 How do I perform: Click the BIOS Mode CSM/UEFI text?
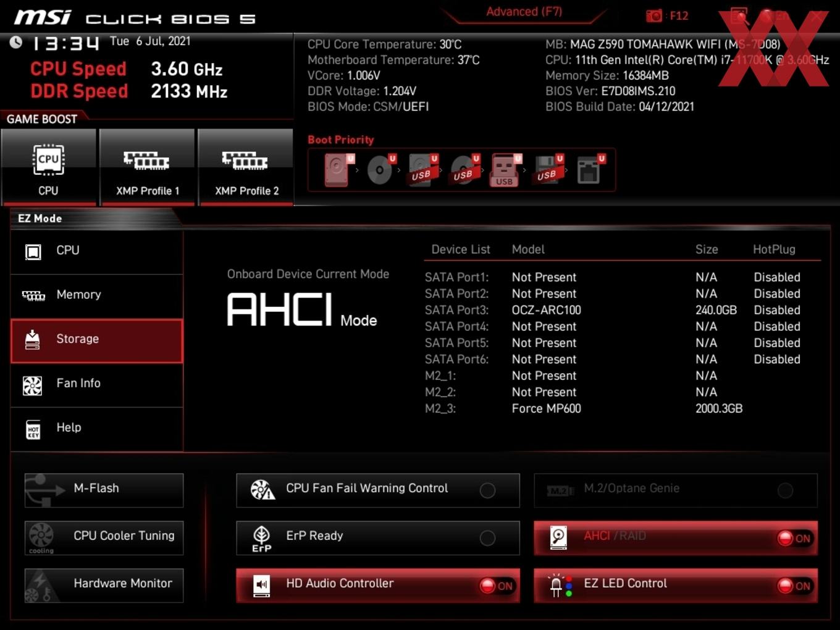tap(368, 107)
